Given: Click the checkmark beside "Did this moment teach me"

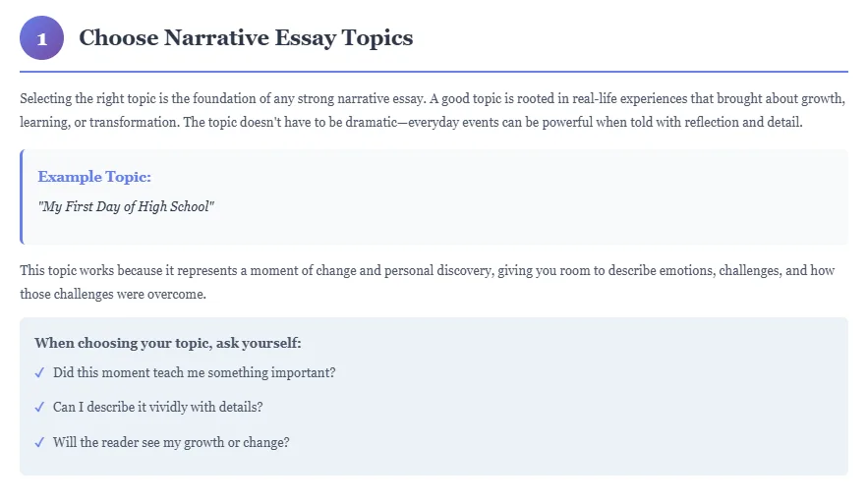Looking at the screenshot, I should tap(39, 373).
